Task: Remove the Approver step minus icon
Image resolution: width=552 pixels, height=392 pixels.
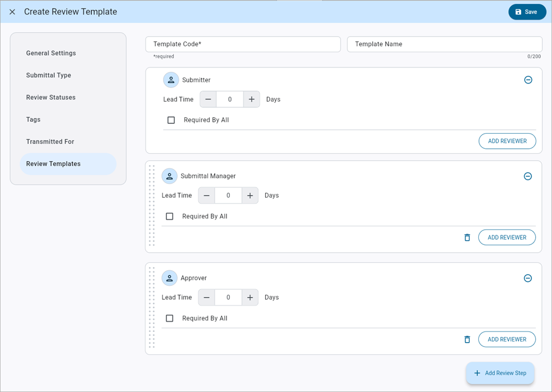Action: coord(528,278)
